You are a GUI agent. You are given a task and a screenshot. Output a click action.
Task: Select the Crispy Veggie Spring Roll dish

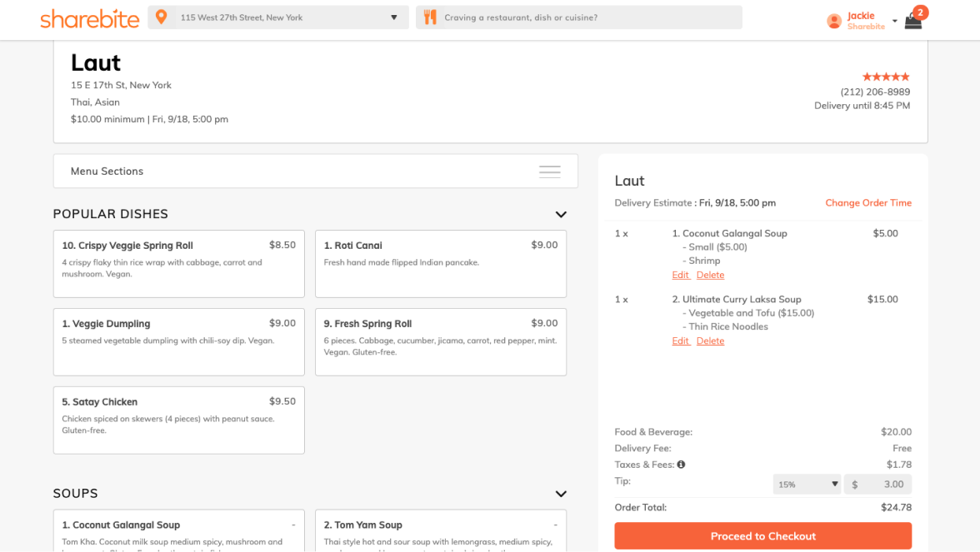click(x=178, y=263)
